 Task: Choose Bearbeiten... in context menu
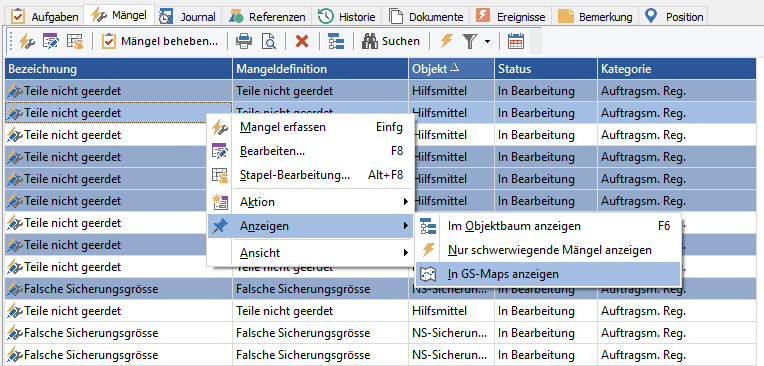coord(310,151)
